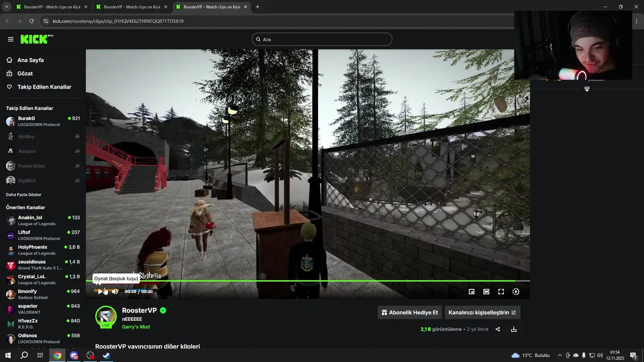644x362 pixels.
Task: Open the Windows Start menu
Action: pyautogui.click(x=8, y=355)
